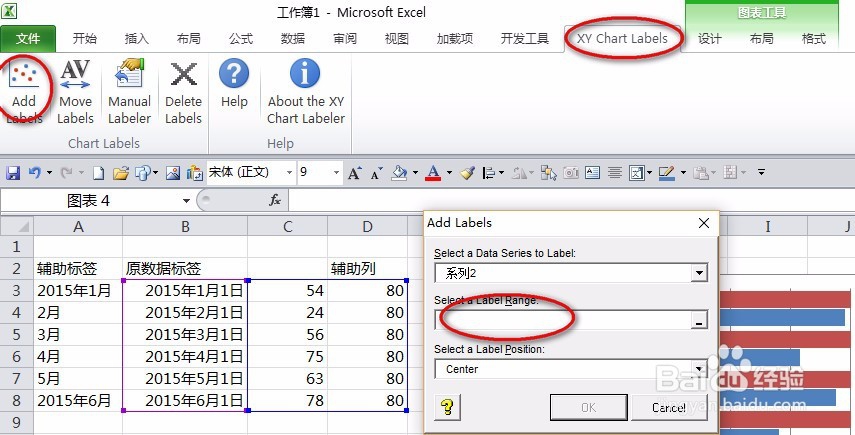Switch to the 插入 tab
The height and width of the screenshot is (435, 855).
point(137,39)
